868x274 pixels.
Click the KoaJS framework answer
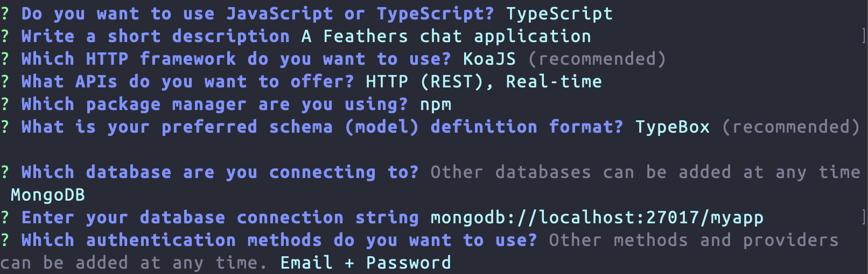tap(489, 59)
